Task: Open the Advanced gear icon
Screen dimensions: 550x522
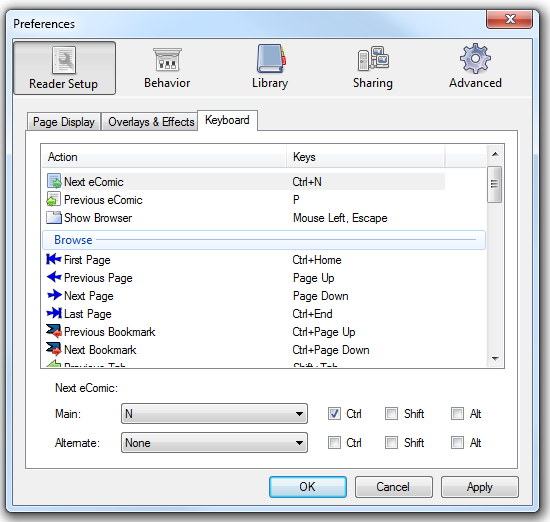Action: click(x=475, y=58)
